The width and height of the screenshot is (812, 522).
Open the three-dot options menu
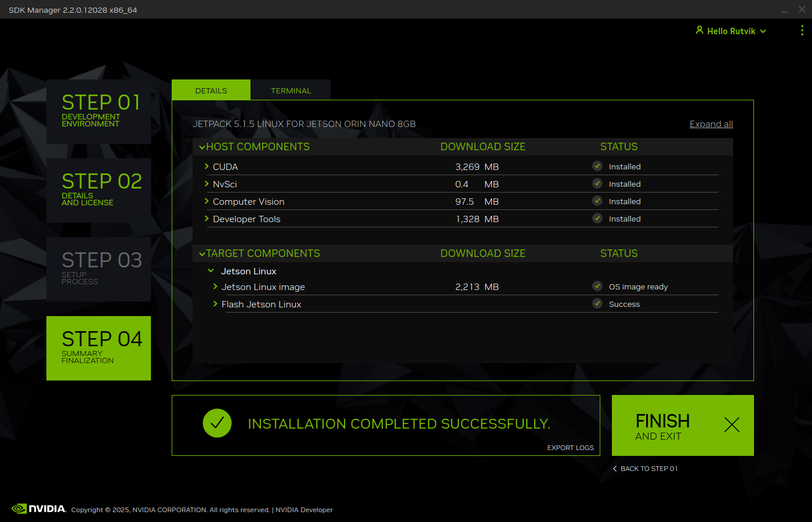pyautogui.click(x=802, y=31)
